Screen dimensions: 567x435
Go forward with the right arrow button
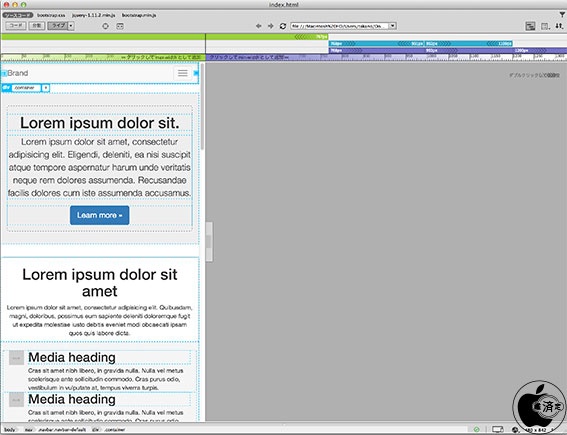270,26
